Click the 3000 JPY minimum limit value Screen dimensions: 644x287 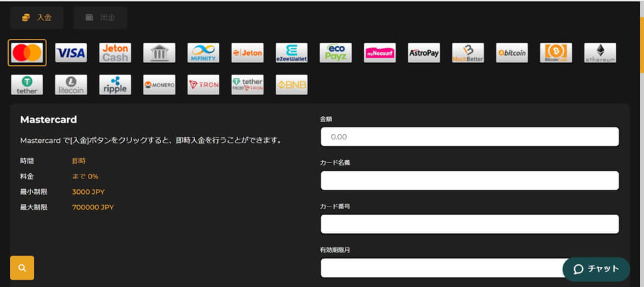coord(89,192)
